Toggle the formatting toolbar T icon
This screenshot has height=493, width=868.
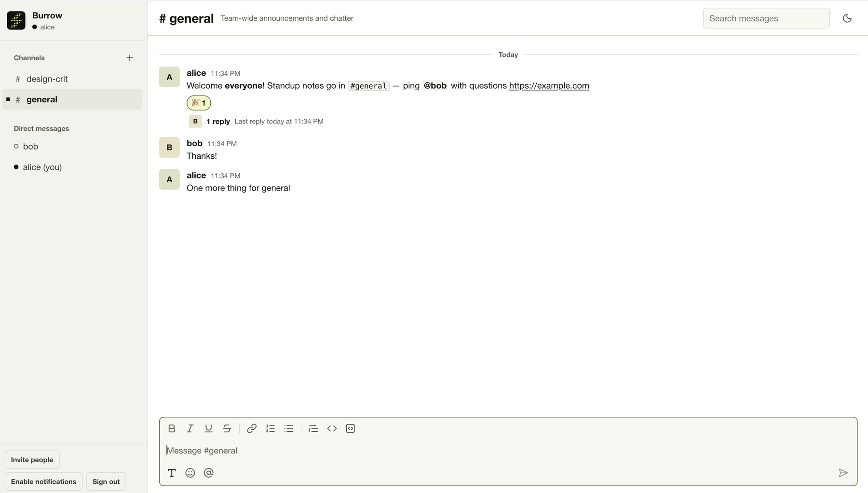(172, 473)
